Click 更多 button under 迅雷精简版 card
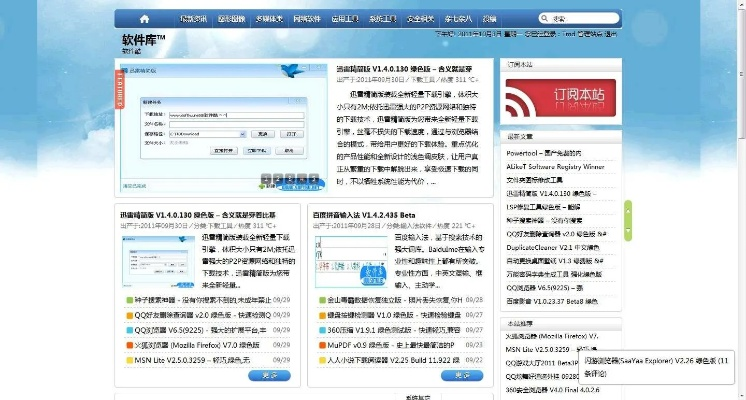The width and height of the screenshot is (746, 400). 270,376
